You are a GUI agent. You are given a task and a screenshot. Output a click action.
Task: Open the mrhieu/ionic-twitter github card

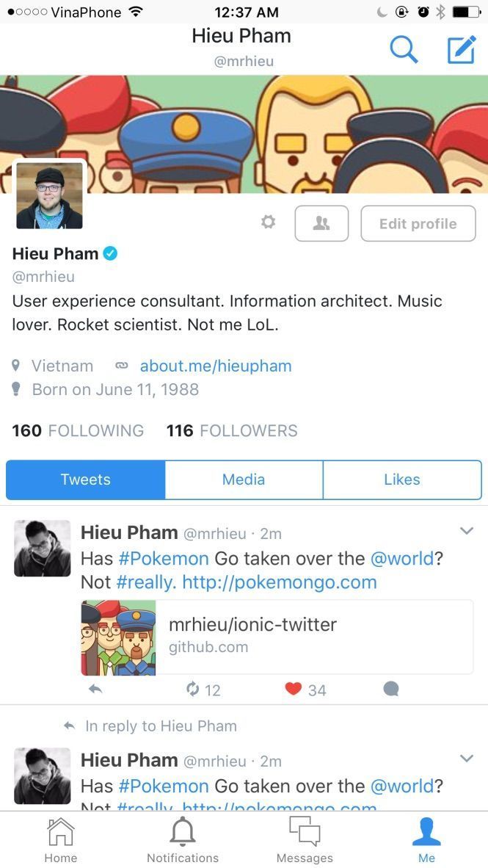pos(277,637)
